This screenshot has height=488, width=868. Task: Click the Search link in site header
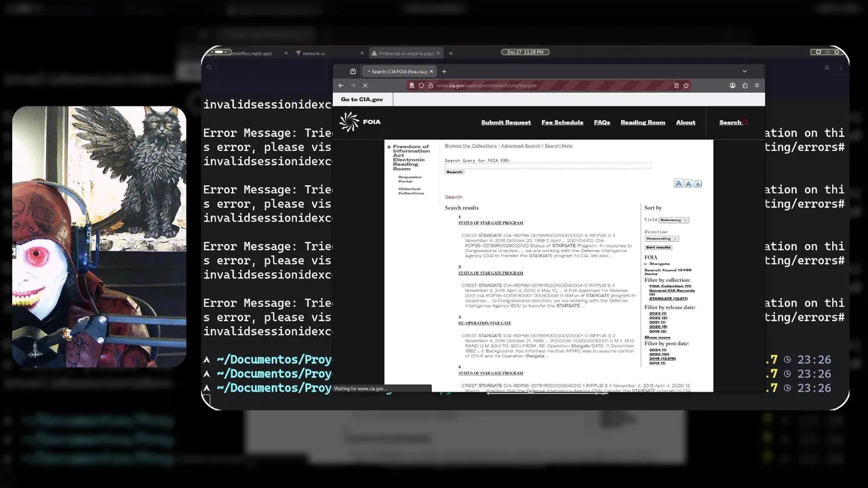[x=733, y=123]
